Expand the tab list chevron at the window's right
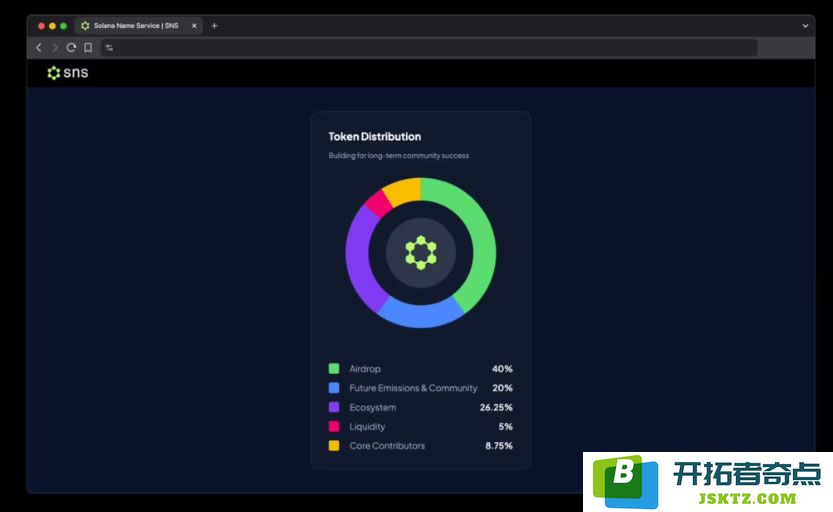This screenshot has width=833, height=512. (x=805, y=25)
